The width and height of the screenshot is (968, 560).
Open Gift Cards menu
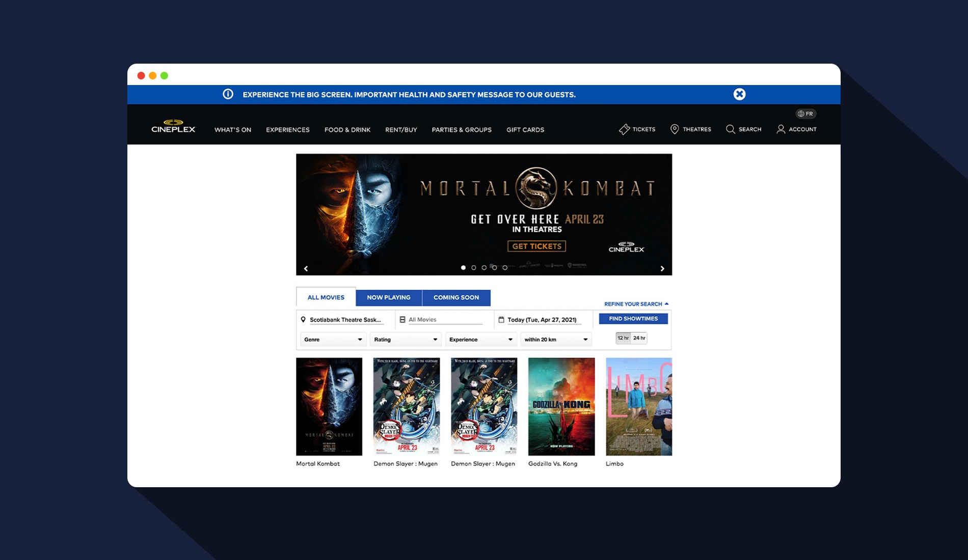(x=525, y=130)
